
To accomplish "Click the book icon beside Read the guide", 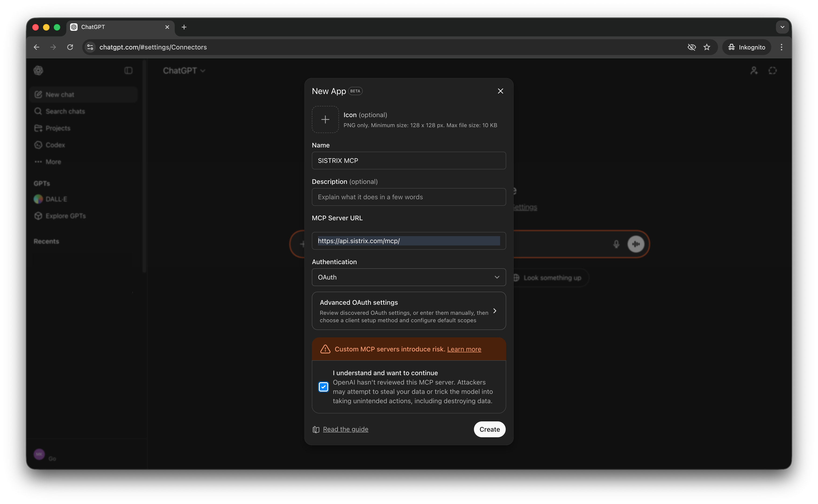I will tap(316, 429).
